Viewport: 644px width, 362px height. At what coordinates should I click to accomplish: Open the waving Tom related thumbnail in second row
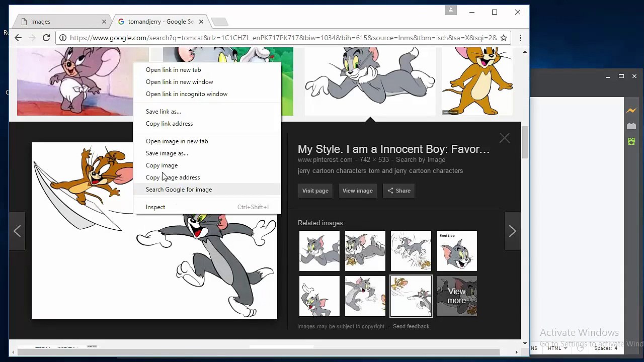319,296
